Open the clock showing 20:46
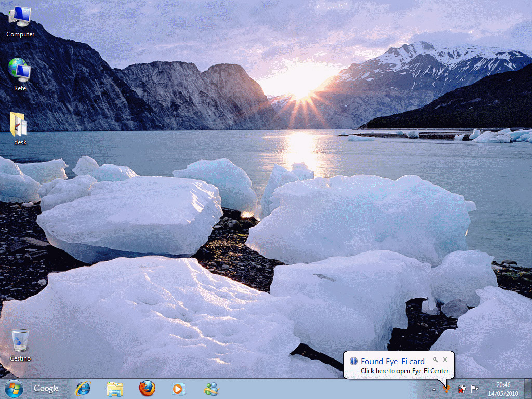The image size is (532, 399). coord(503,389)
